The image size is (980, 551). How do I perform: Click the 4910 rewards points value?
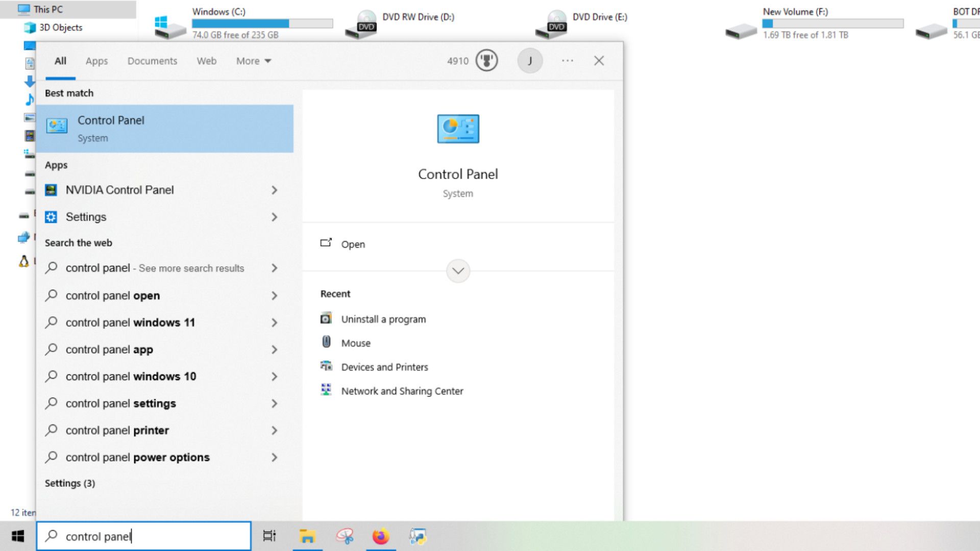(458, 61)
